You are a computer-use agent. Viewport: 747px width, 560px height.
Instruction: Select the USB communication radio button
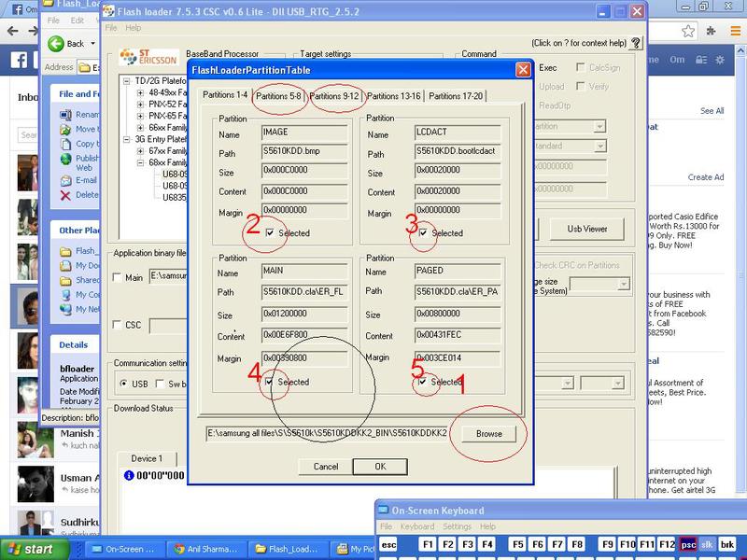point(124,383)
